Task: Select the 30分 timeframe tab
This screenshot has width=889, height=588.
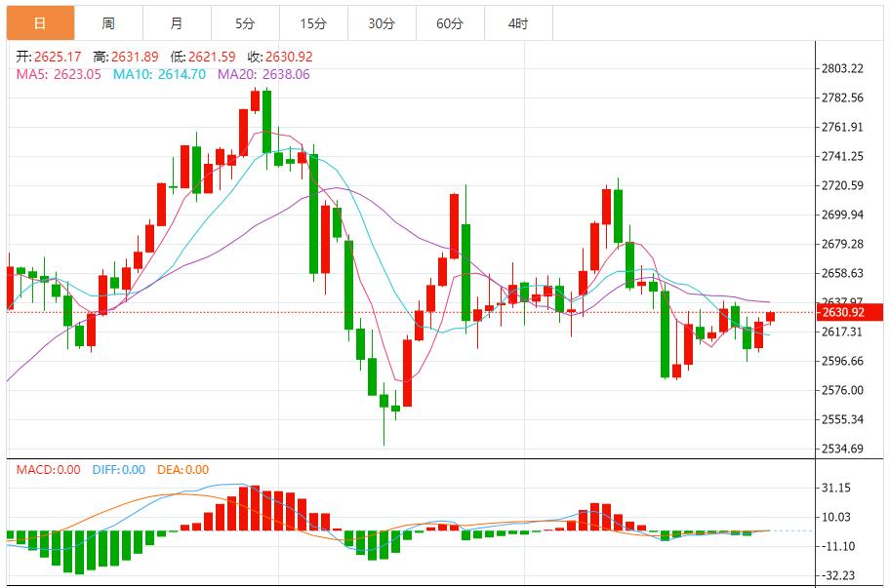Action: (382, 23)
